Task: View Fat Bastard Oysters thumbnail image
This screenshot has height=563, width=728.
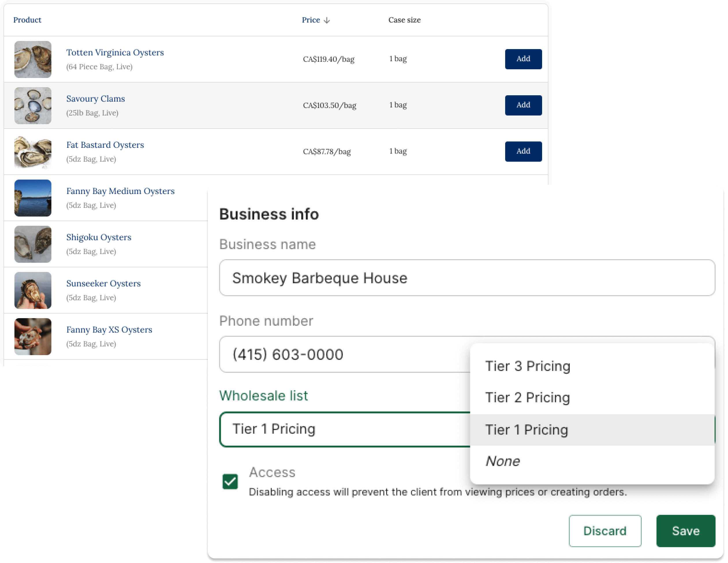Action: point(33,152)
